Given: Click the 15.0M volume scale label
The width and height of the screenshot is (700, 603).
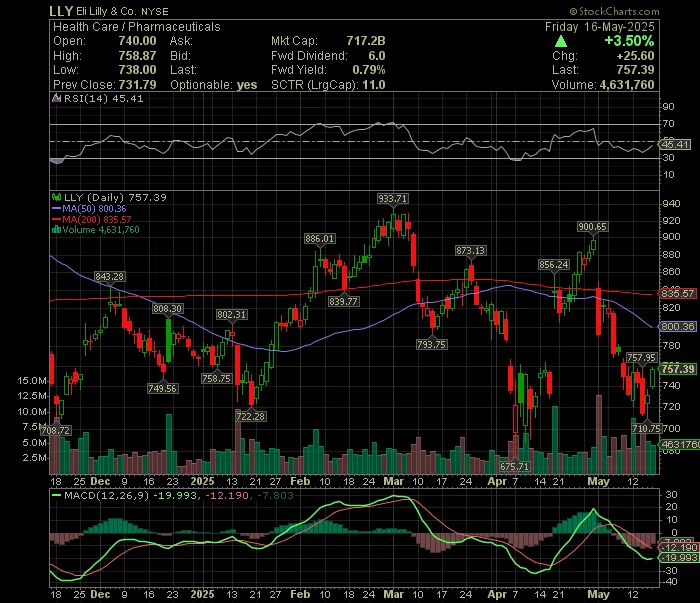Looking at the screenshot, I should point(32,381).
